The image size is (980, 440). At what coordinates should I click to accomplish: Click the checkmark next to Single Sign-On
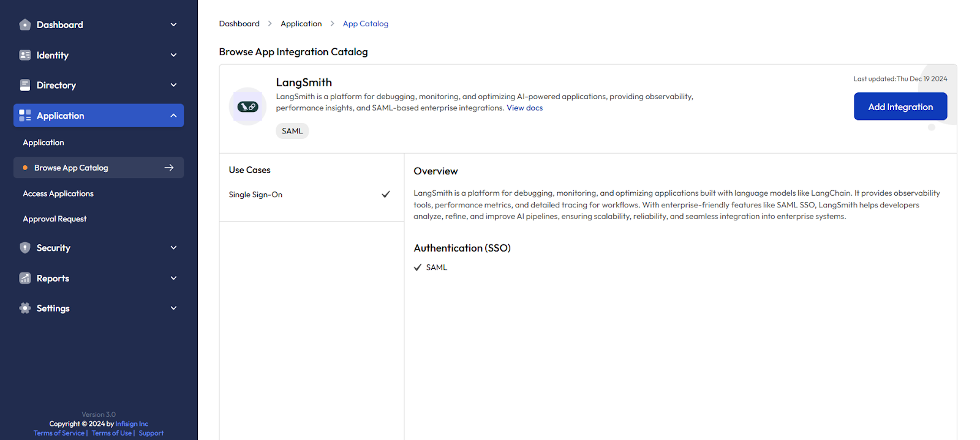pyautogui.click(x=386, y=194)
